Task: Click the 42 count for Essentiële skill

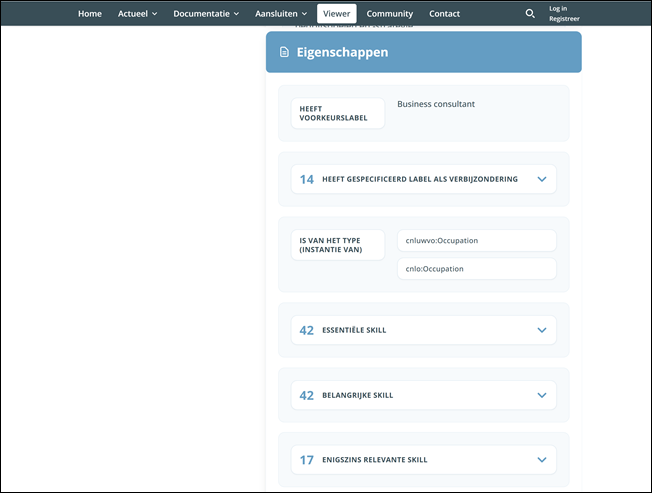Action: (307, 330)
